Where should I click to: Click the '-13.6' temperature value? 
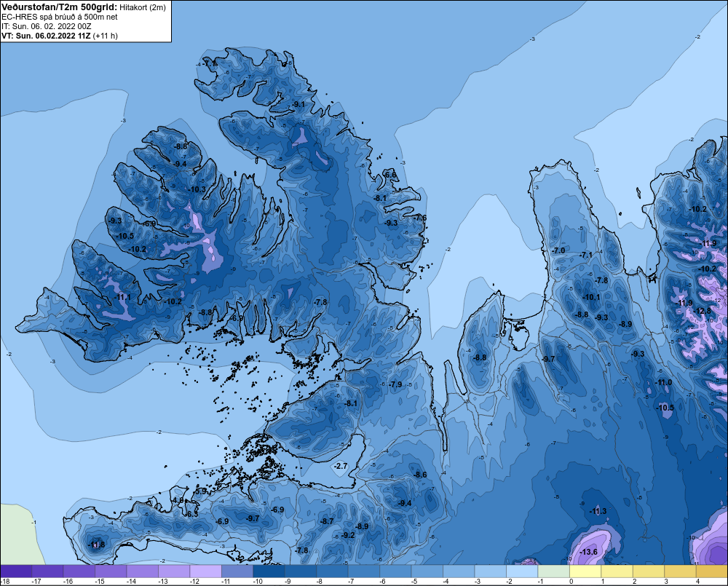tap(589, 552)
